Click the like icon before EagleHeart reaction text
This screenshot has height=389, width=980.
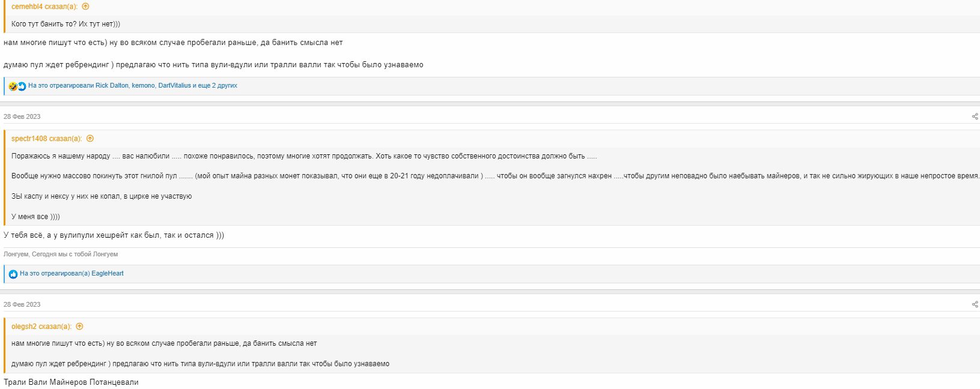[13, 274]
